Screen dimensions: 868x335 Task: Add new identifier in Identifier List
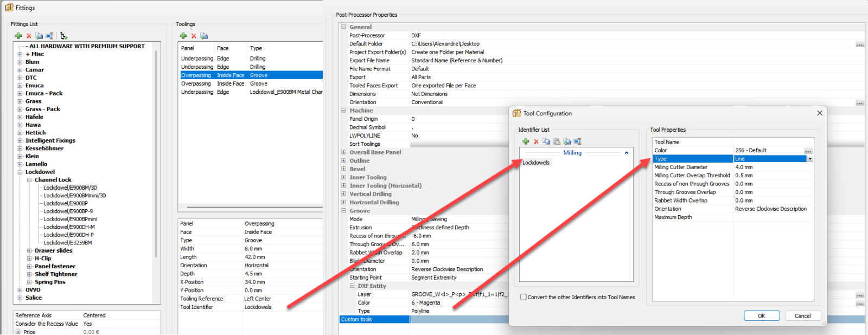pyautogui.click(x=526, y=141)
